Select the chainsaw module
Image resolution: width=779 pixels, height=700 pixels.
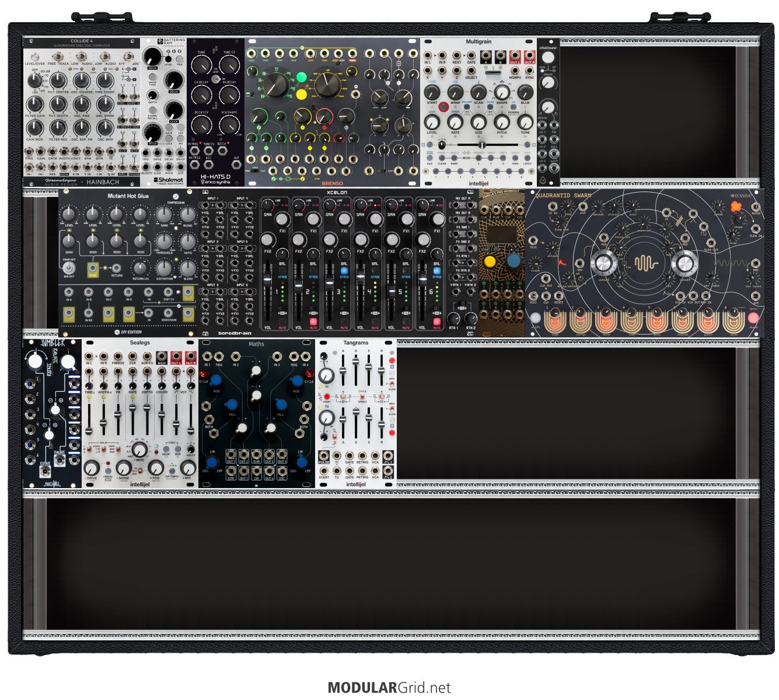[548, 113]
